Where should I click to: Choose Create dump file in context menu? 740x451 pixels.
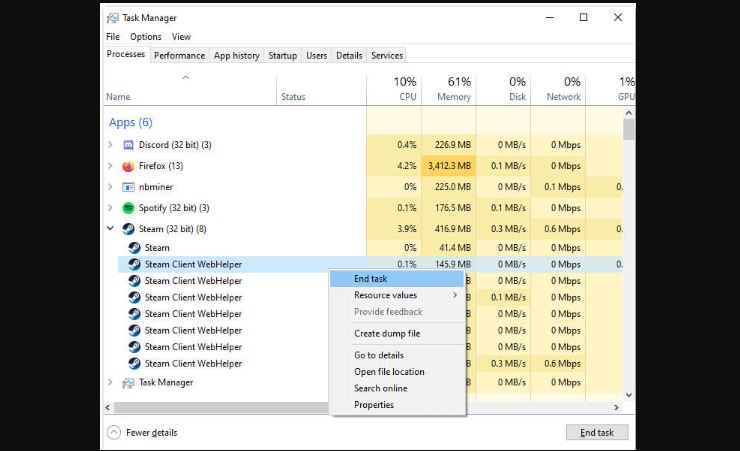397,334
